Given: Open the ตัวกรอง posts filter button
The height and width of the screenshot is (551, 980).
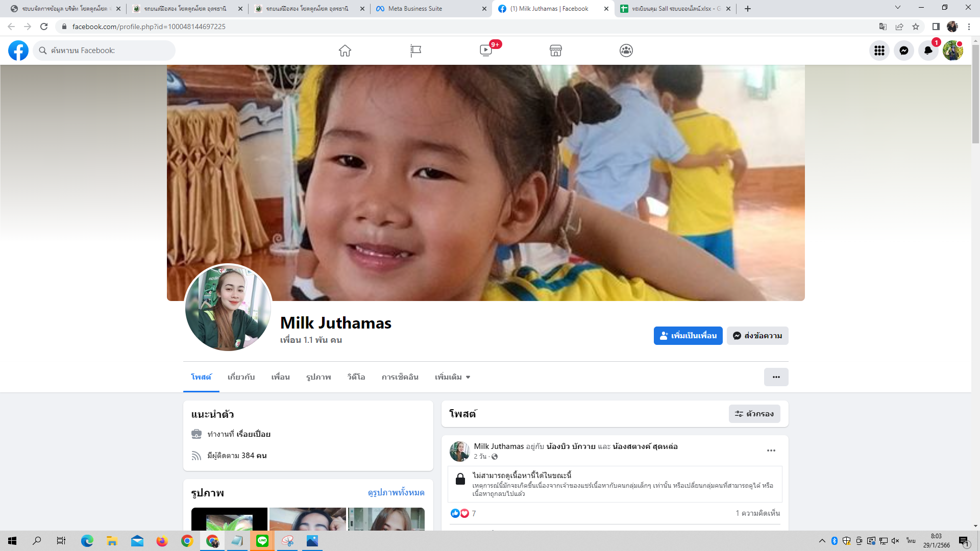Looking at the screenshot, I should pos(754,414).
